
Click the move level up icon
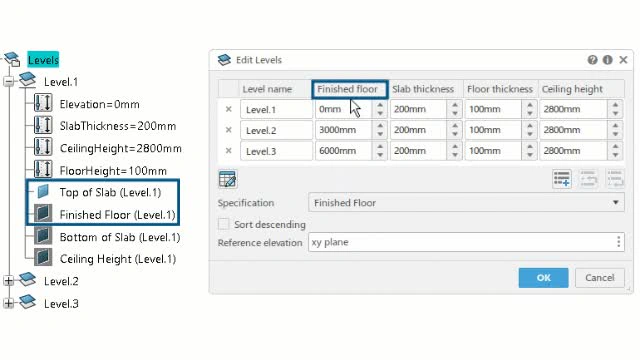(x=588, y=179)
